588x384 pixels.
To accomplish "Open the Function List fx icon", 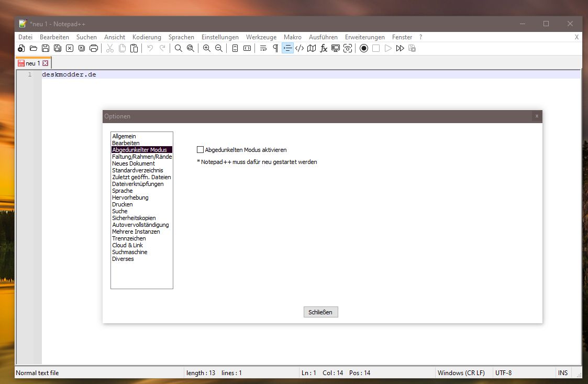I will [324, 48].
